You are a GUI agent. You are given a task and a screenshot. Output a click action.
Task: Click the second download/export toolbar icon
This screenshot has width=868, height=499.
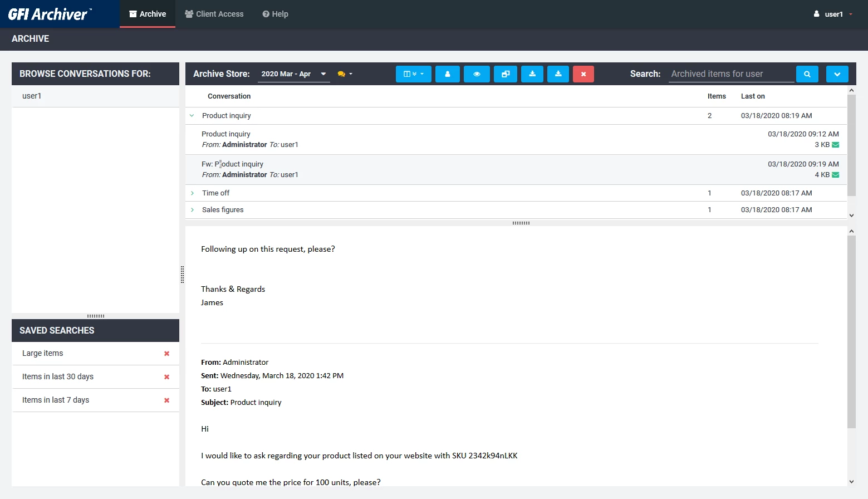pos(558,74)
